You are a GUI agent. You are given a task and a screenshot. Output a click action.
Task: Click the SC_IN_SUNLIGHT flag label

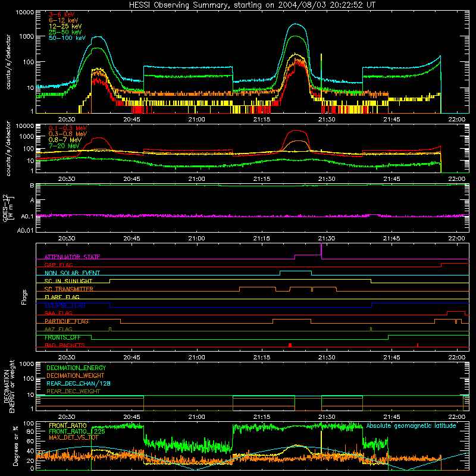[x=68, y=281]
